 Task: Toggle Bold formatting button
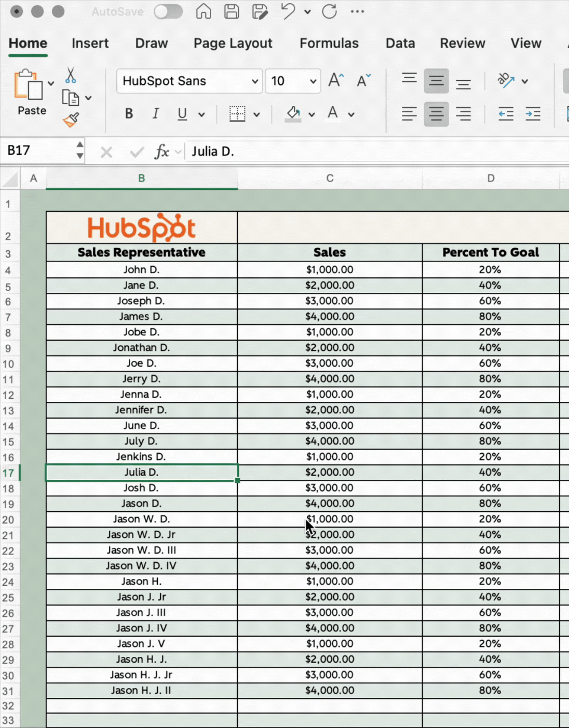tap(129, 114)
